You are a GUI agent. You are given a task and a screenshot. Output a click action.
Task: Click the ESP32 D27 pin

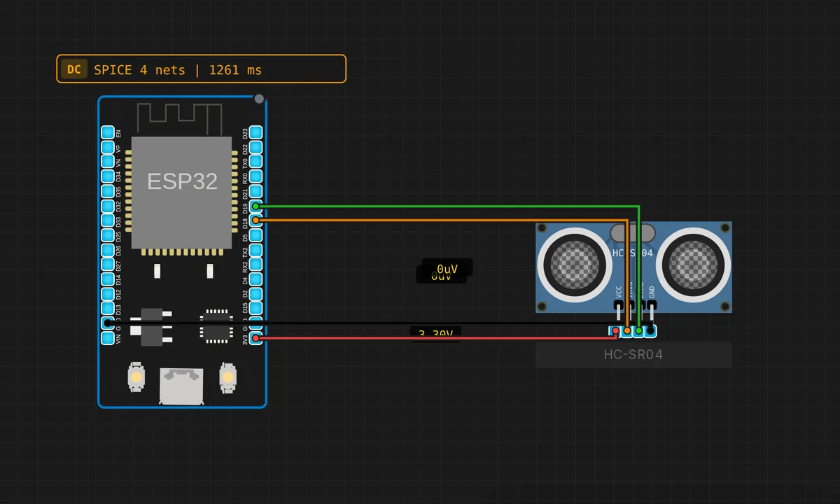pyautogui.click(x=107, y=265)
